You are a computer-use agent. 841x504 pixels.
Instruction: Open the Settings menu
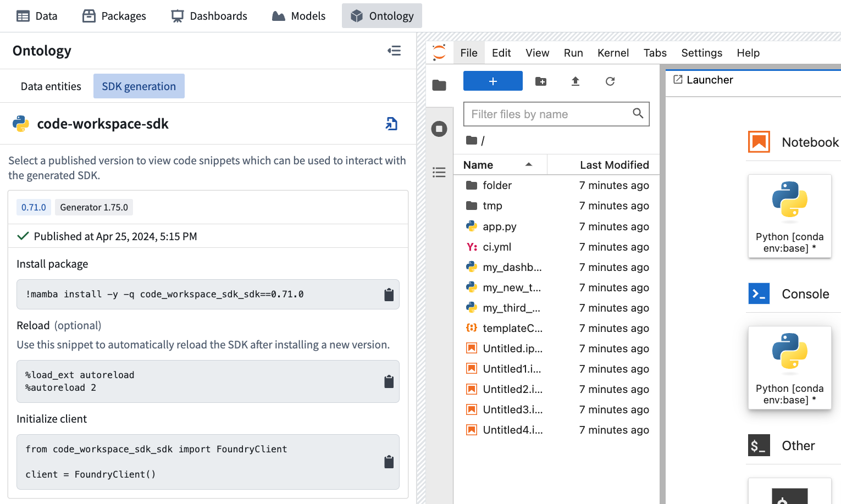pyautogui.click(x=701, y=53)
